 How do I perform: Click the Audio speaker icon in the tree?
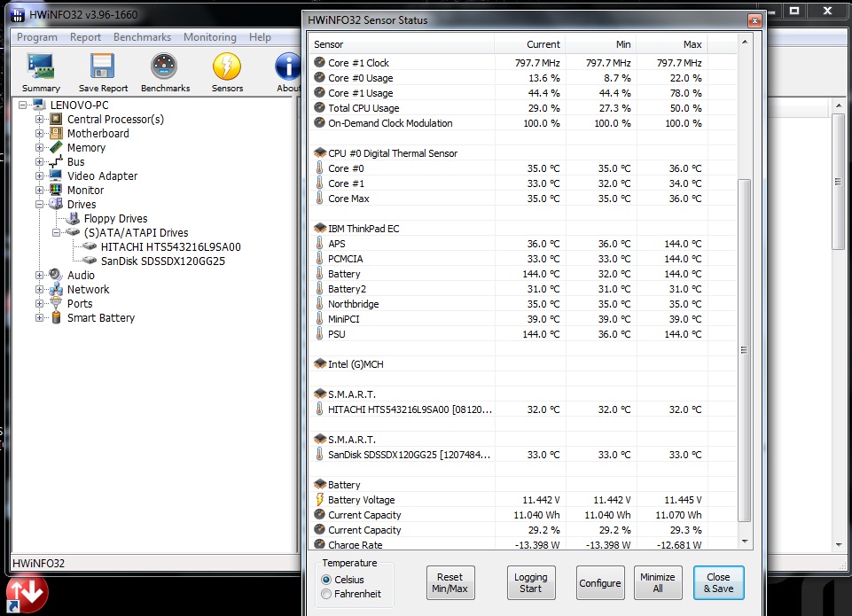coord(56,275)
